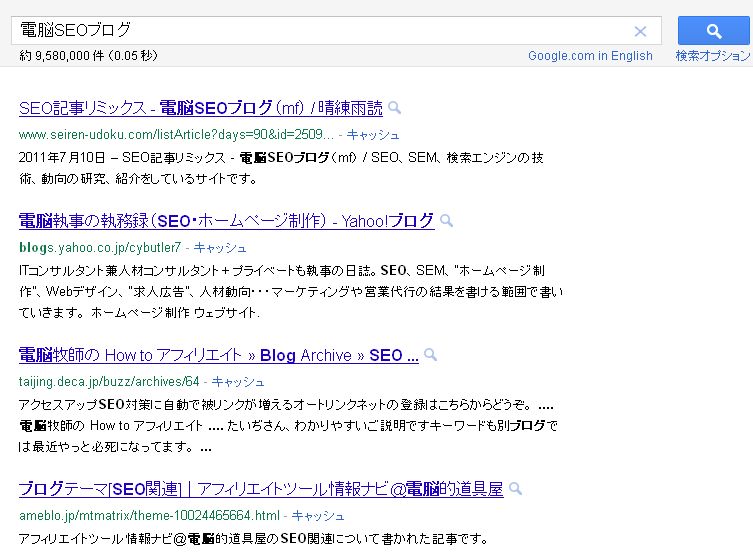753x555 pixels.
Task: Click the blogs.yahoo.co.jp/cybutler7 URL text
Action: point(100,248)
